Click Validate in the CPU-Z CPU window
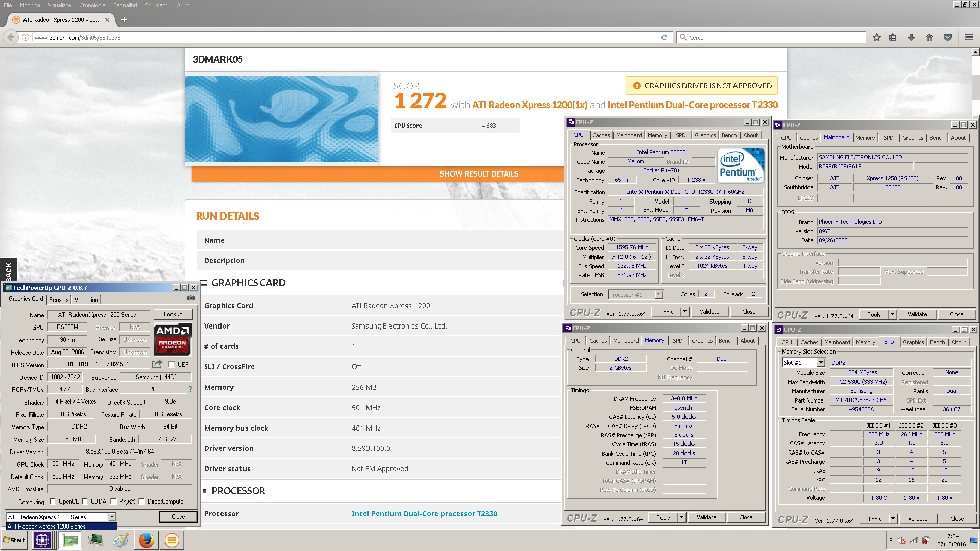The width and height of the screenshot is (980, 551). pyautogui.click(x=709, y=312)
